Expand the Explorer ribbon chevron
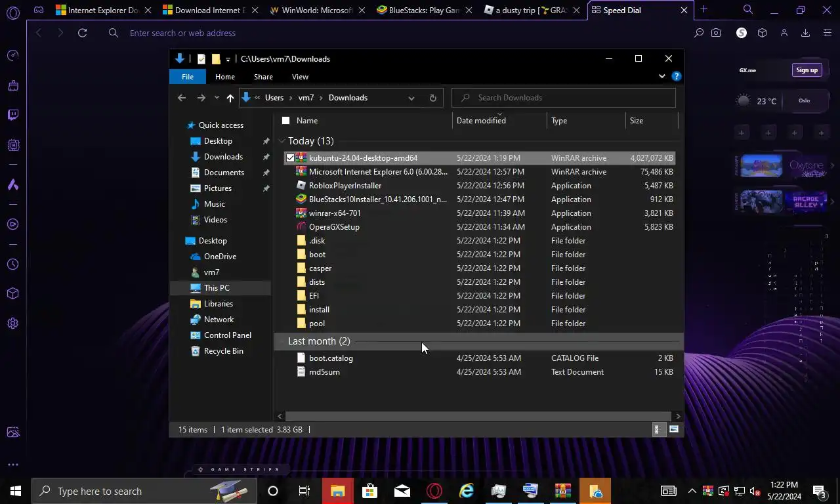Viewport: 840px width, 504px height. pos(661,77)
